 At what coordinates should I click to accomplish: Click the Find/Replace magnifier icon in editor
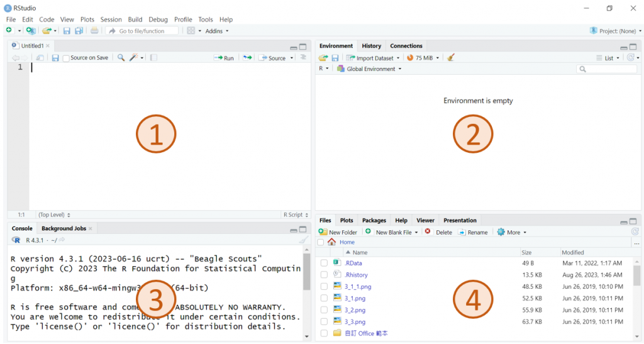click(x=121, y=58)
